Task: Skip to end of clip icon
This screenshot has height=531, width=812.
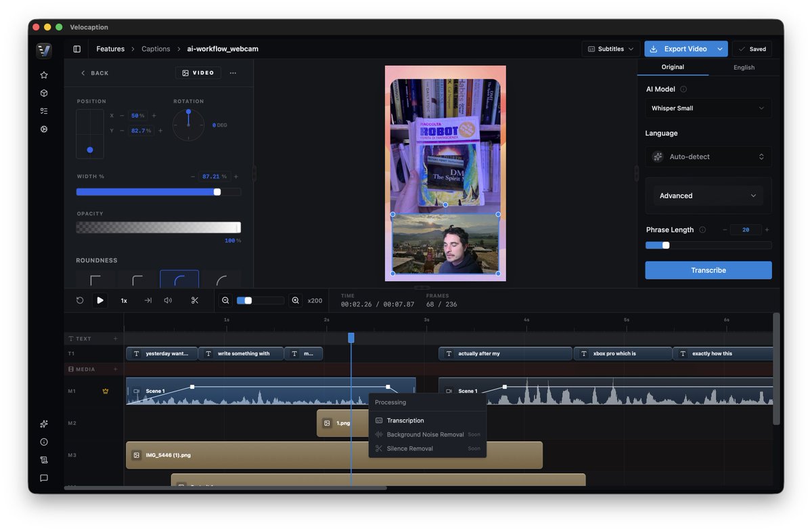Action: tap(148, 300)
